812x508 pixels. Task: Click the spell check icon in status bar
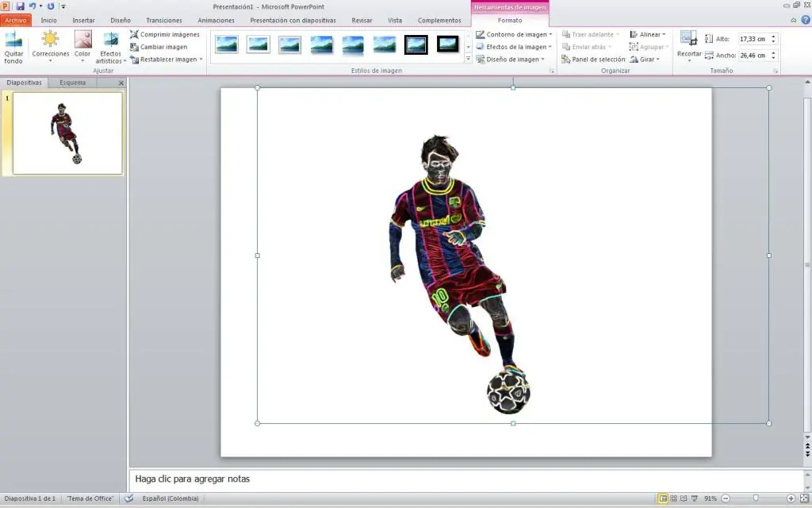(x=128, y=498)
